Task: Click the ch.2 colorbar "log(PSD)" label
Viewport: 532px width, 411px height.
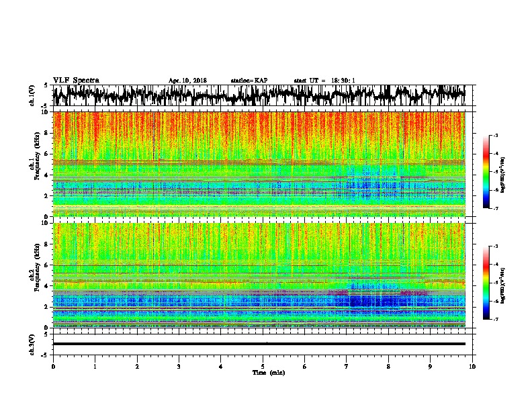Action: click(502, 285)
